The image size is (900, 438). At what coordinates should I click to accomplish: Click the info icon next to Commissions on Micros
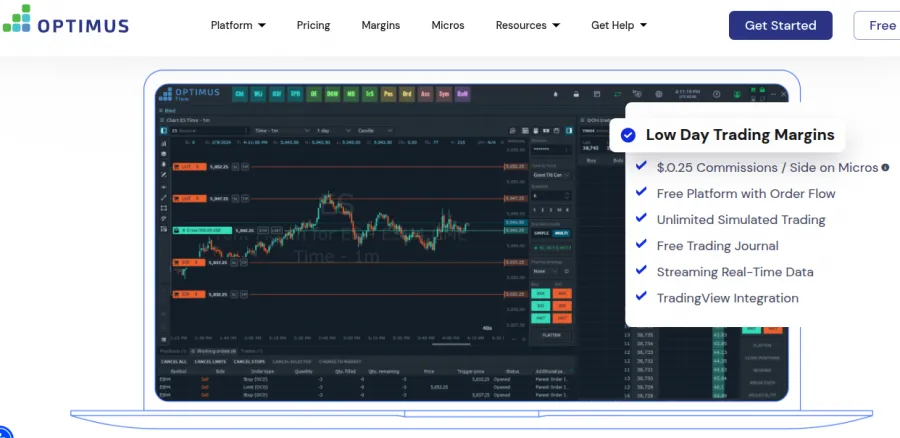coord(884,168)
